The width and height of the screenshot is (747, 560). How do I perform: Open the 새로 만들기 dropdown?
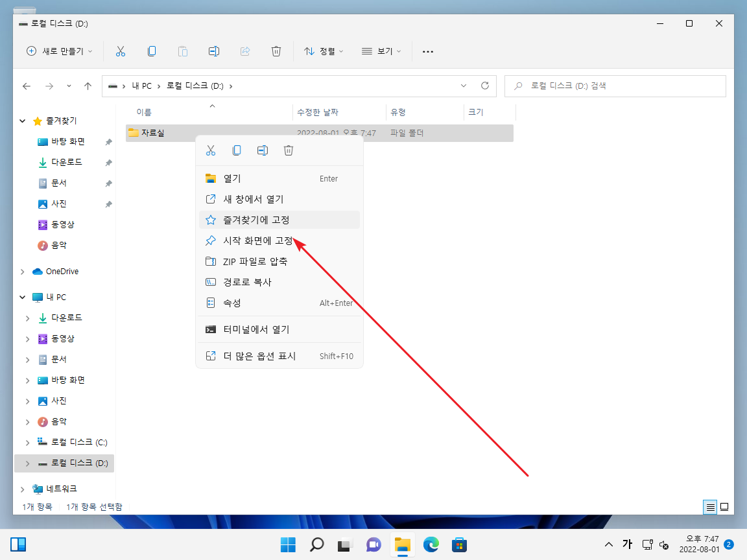point(59,51)
